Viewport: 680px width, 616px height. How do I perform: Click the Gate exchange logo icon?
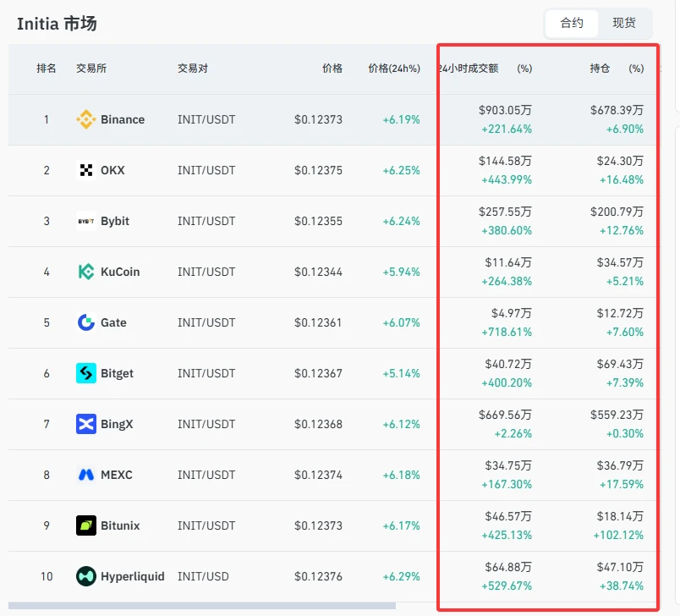coord(86,322)
